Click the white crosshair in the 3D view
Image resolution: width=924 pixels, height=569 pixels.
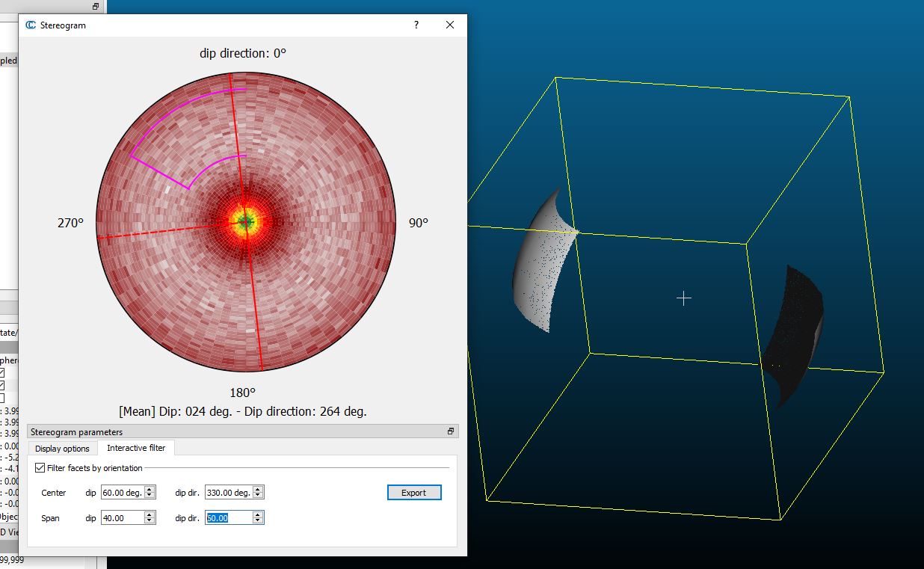(683, 298)
